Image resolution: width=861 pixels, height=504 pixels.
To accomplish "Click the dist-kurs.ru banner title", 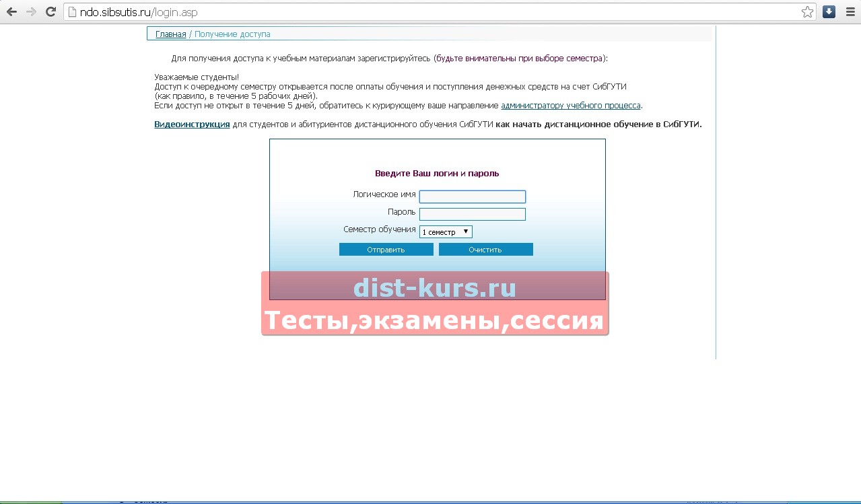I will coord(435,288).
